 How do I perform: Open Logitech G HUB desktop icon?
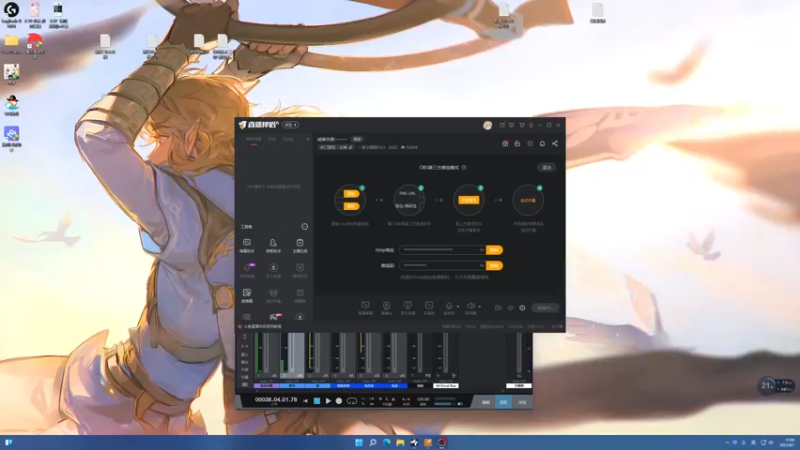click(x=11, y=13)
